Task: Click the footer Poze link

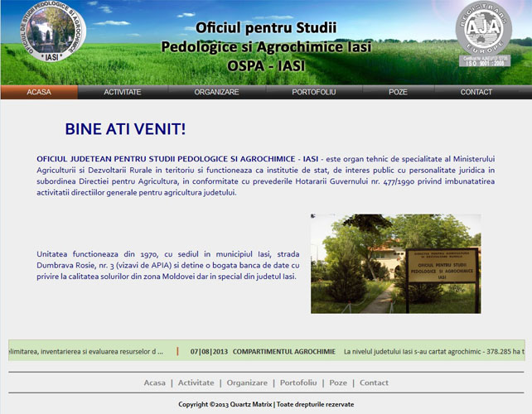Action: pos(338,383)
